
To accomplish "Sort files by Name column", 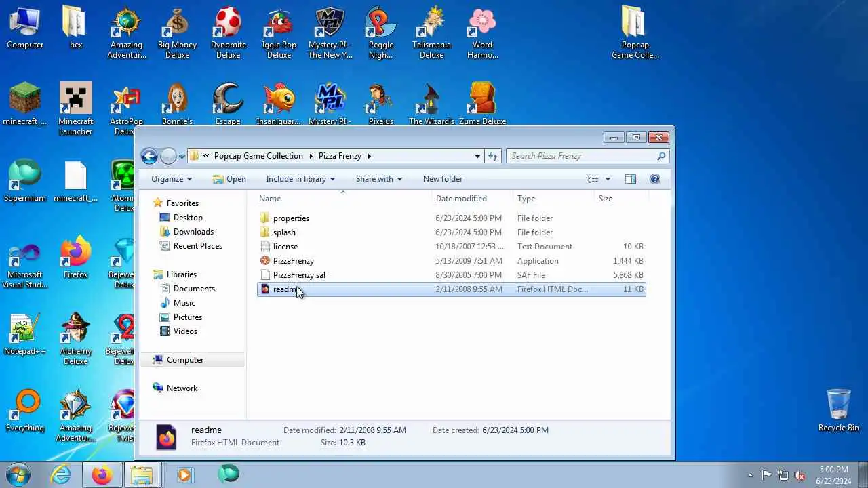I will (x=344, y=199).
